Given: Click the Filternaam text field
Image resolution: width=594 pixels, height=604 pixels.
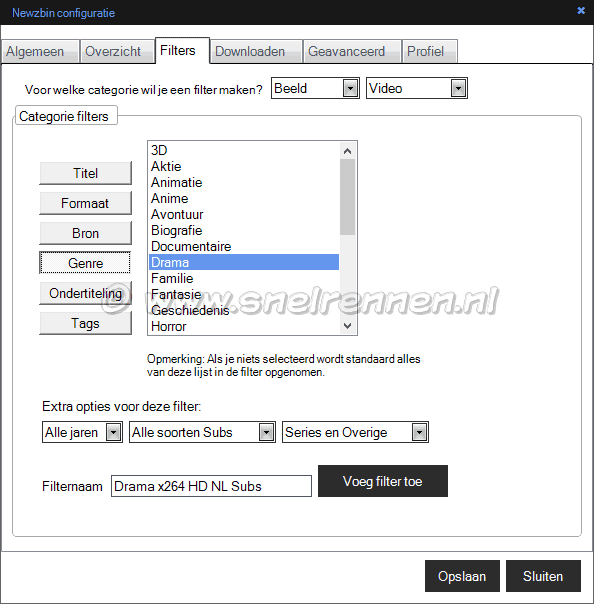Looking at the screenshot, I should pyautogui.click(x=211, y=486).
